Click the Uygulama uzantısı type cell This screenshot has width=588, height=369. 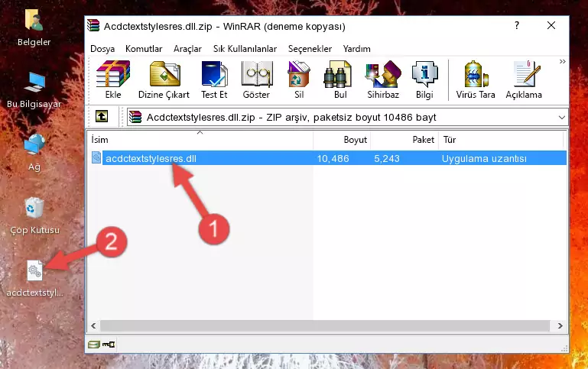[484, 158]
